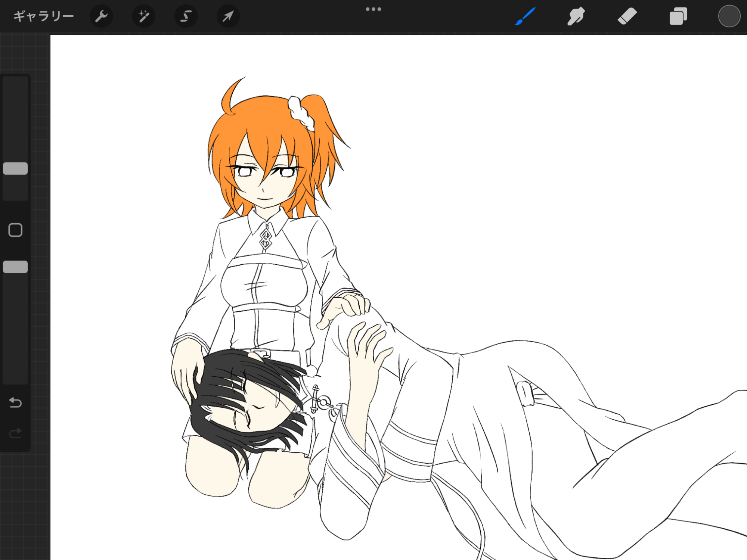Image resolution: width=747 pixels, height=560 pixels.
Task: Select the Smudge finger tool
Action: pyautogui.click(x=576, y=16)
